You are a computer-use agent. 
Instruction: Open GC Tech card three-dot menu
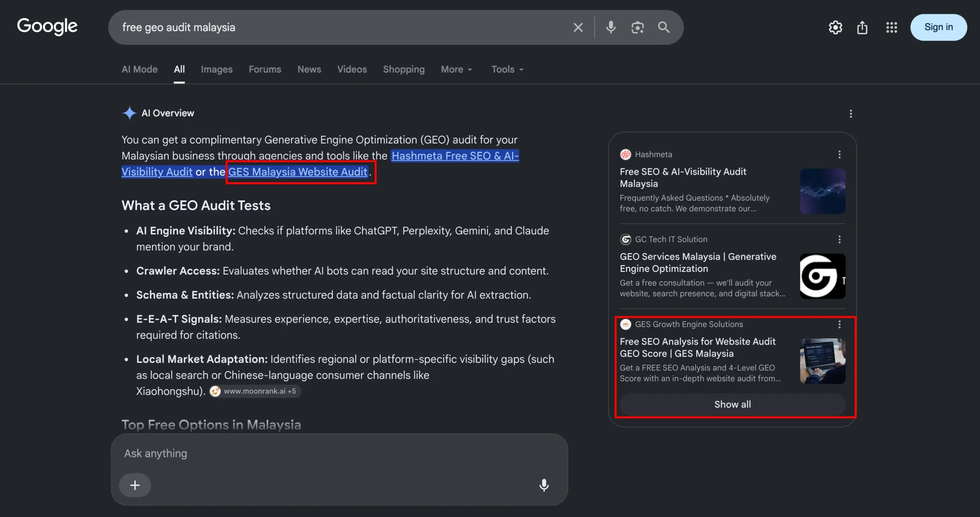tap(840, 239)
